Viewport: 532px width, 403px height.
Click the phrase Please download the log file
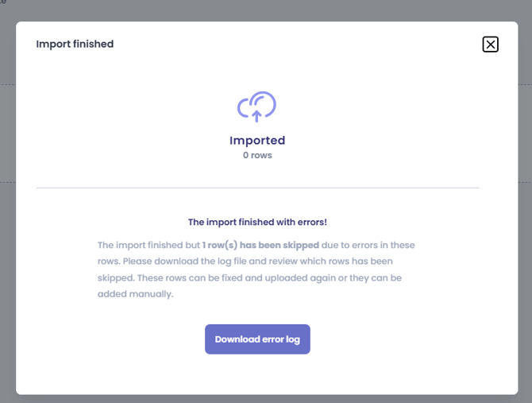tap(184, 262)
